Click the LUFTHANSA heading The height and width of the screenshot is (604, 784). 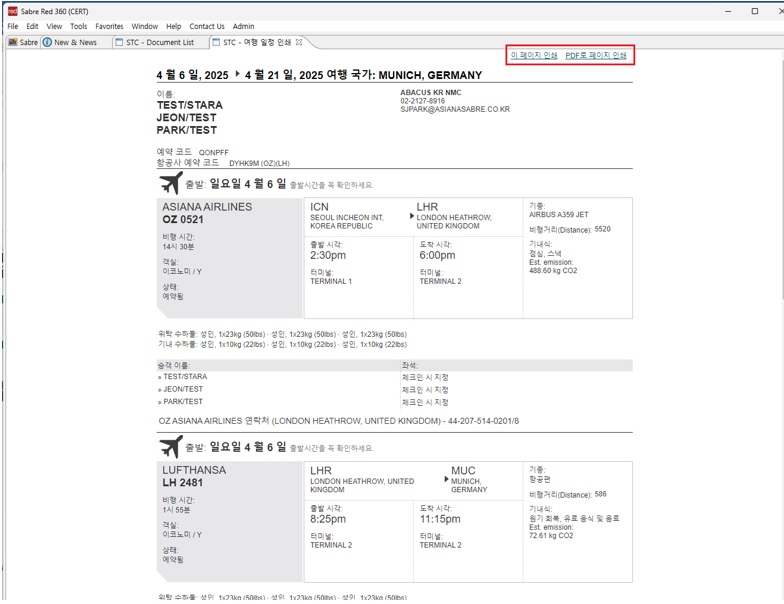(194, 470)
